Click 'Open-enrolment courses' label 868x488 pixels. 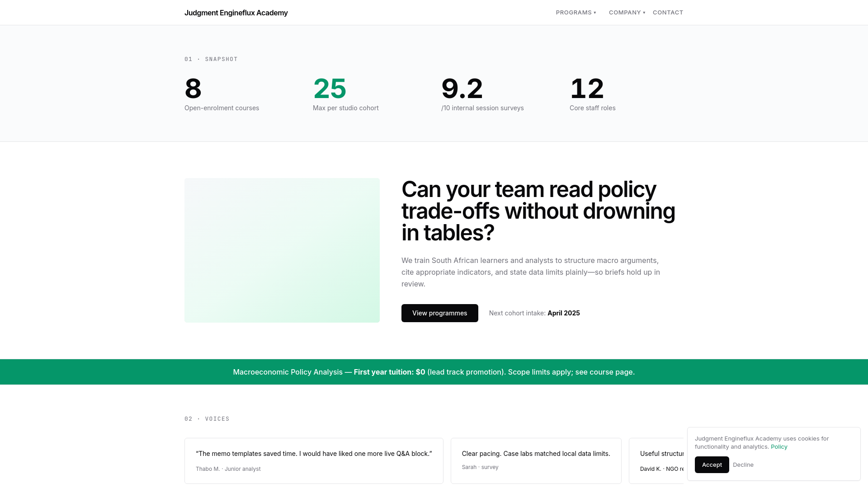222,108
